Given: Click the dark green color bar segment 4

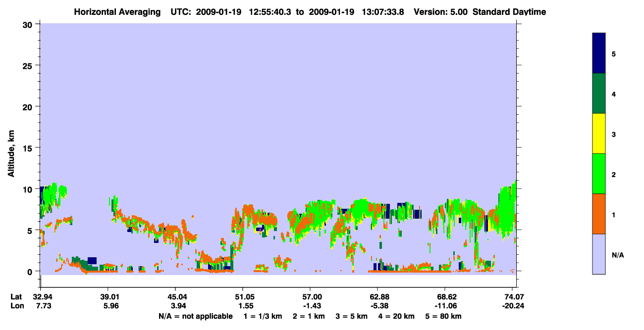Looking at the screenshot, I should (x=599, y=94).
